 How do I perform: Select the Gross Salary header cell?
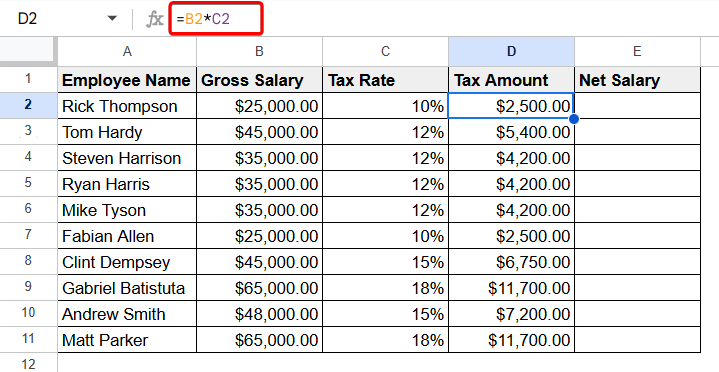(260, 80)
